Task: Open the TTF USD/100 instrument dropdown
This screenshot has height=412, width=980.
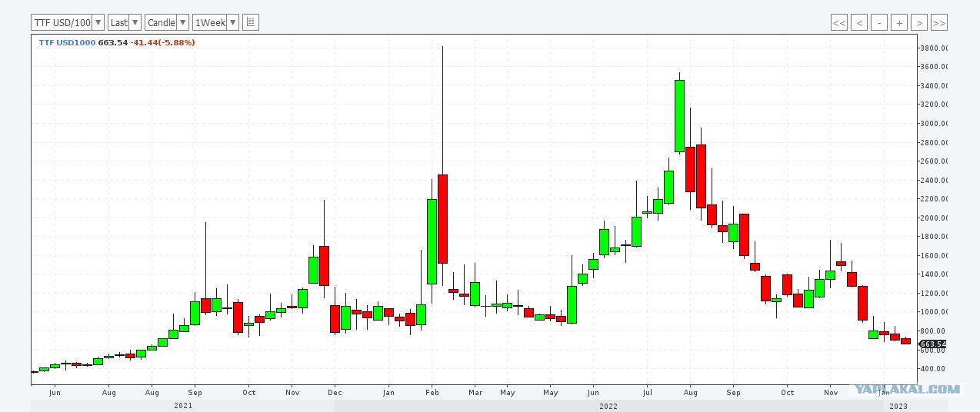Action: point(68,22)
